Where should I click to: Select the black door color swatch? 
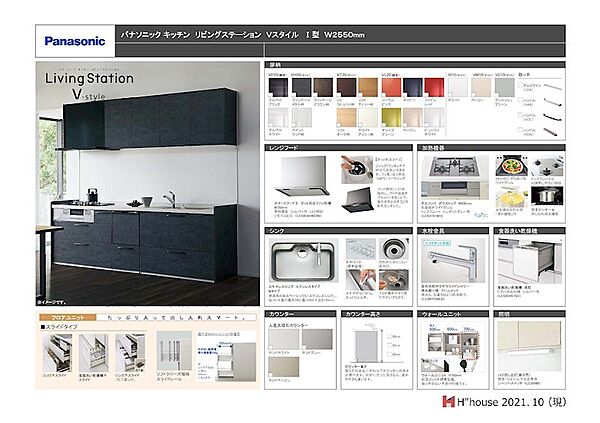[x=278, y=88]
